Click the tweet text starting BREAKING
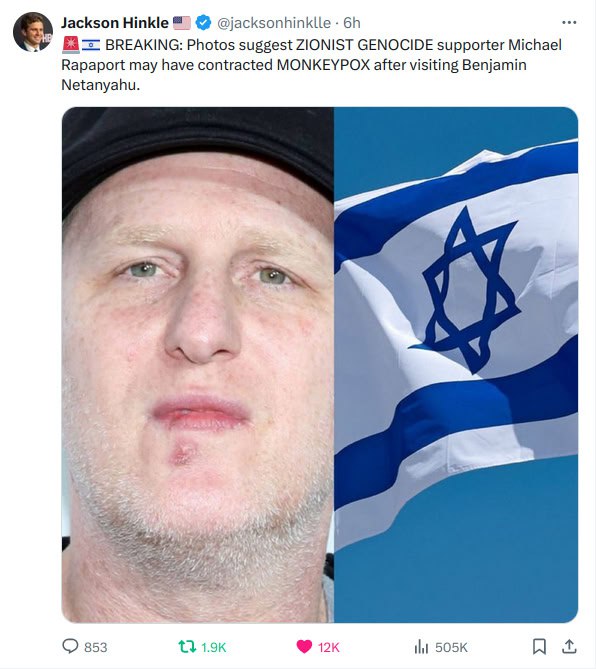Viewport: 596px width, 669px height. coord(312,65)
